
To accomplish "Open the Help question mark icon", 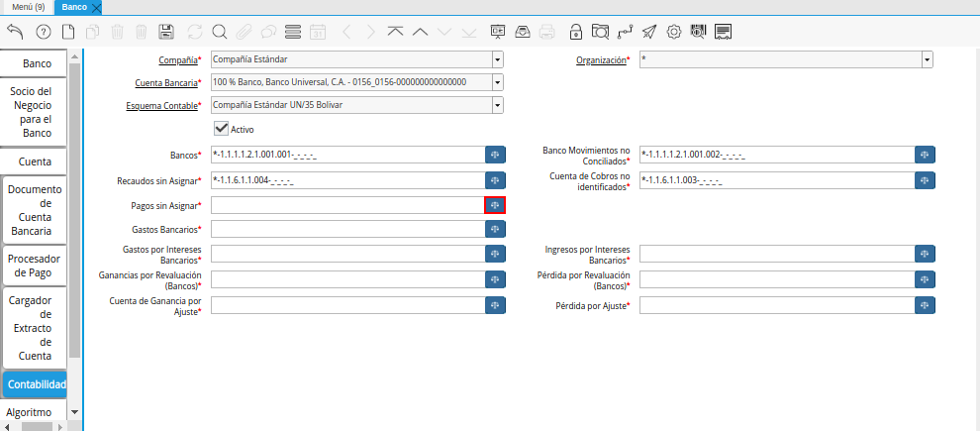I will tap(44, 32).
